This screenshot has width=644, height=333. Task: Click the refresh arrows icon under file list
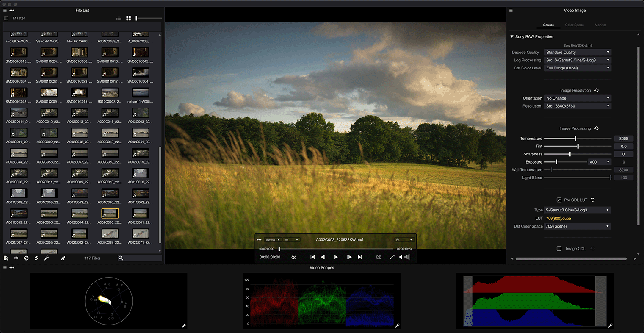[36, 258]
